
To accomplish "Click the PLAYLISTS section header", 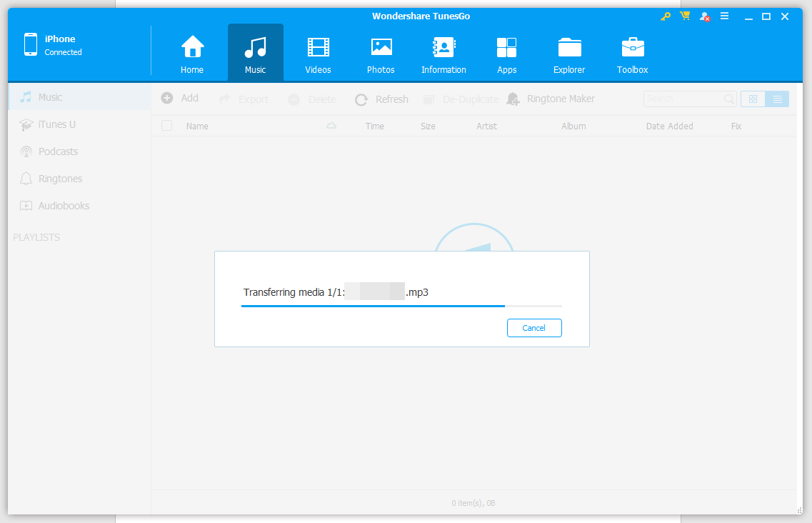I will click(x=36, y=237).
